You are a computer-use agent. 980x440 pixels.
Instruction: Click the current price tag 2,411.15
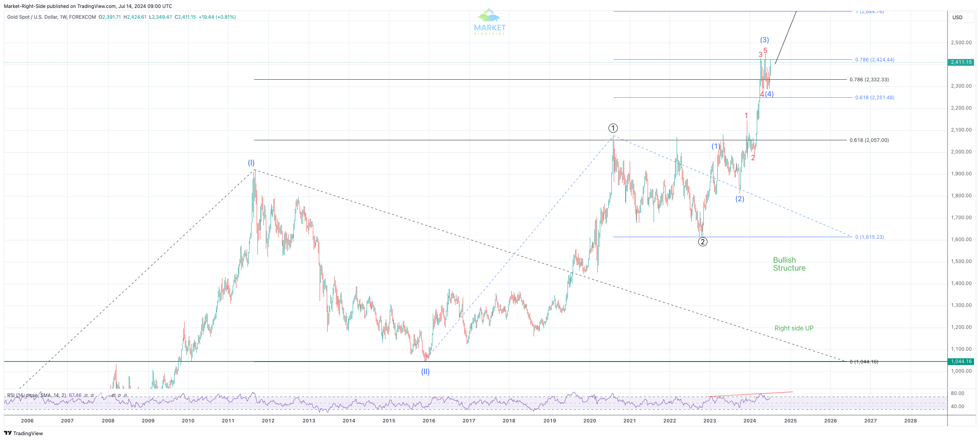961,62
